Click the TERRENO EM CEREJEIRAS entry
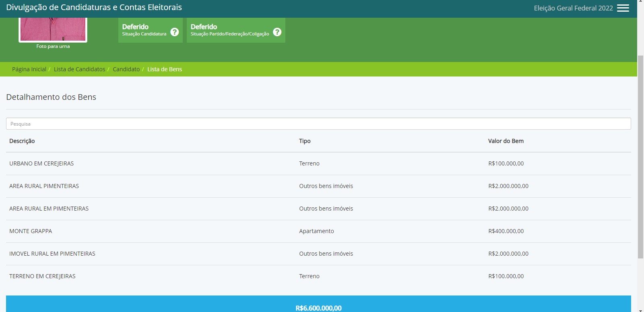This screenshot has width=644, height=312. click(42, 276)
